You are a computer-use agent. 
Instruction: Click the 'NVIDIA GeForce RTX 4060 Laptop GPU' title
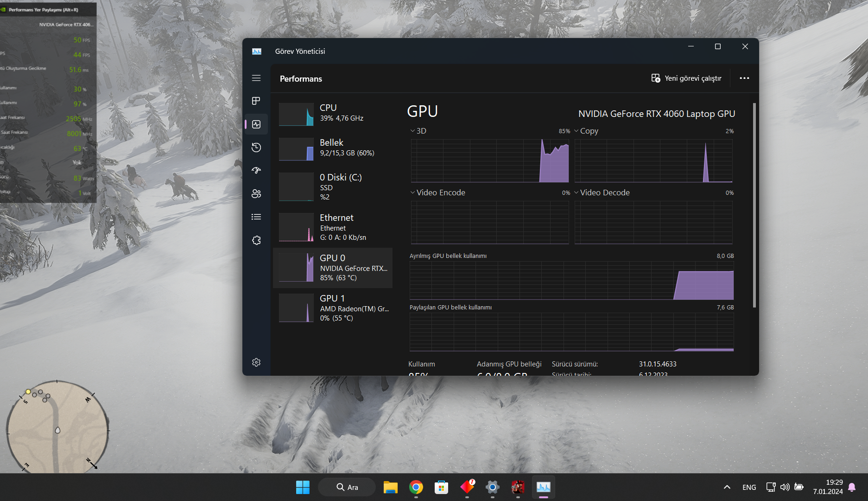[x=657, y=114]
